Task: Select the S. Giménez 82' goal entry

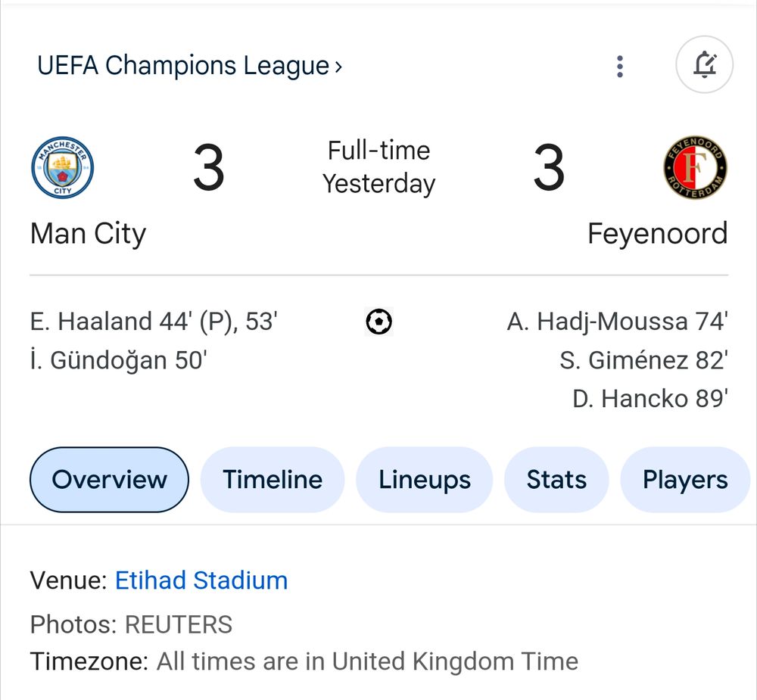Action: tap(643, 360)
